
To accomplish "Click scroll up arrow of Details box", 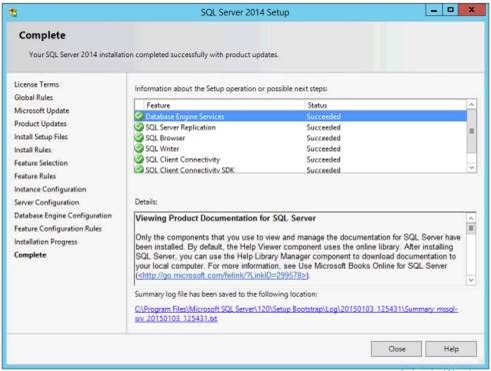I will point(471,218).
